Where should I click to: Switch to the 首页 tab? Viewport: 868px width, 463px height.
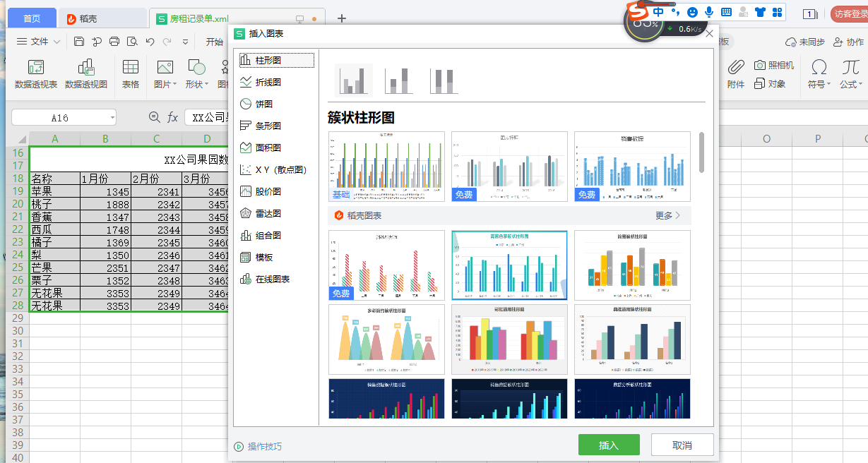coord(32,19)
